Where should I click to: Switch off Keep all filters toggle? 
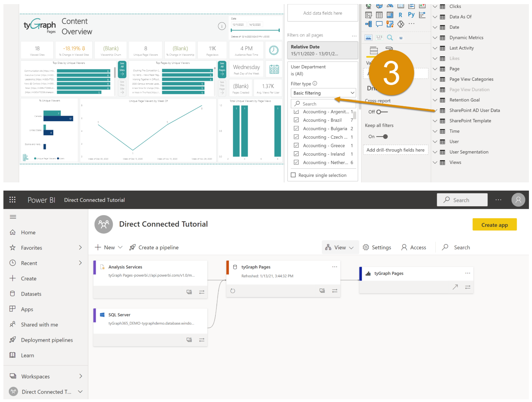click(382, 137)
